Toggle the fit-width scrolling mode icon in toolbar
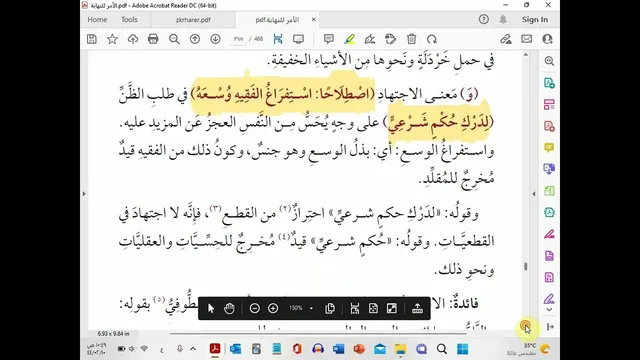640x360 pixels. click(x=278, y=39)
